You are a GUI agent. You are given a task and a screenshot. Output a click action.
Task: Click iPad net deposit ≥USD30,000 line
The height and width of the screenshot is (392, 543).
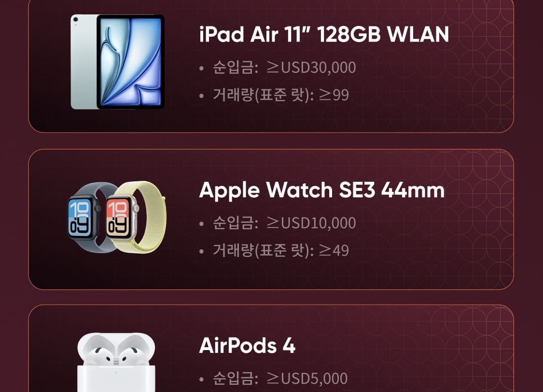278,67
